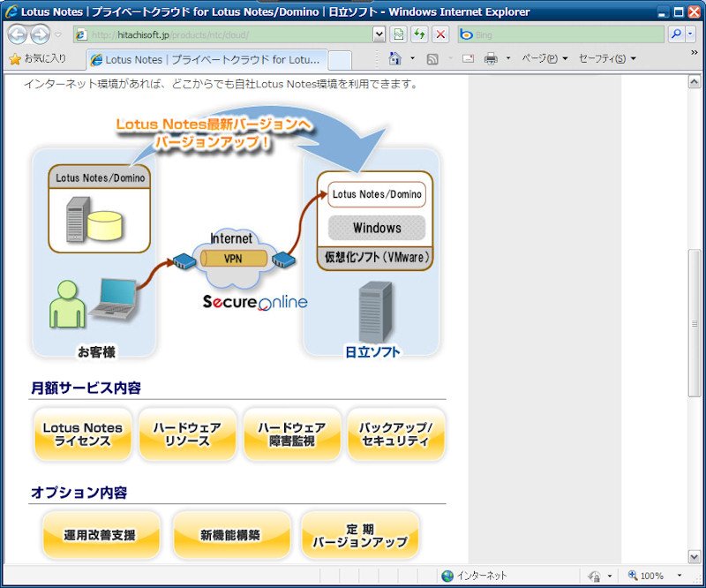Click the 日立ソフト label

372,352
